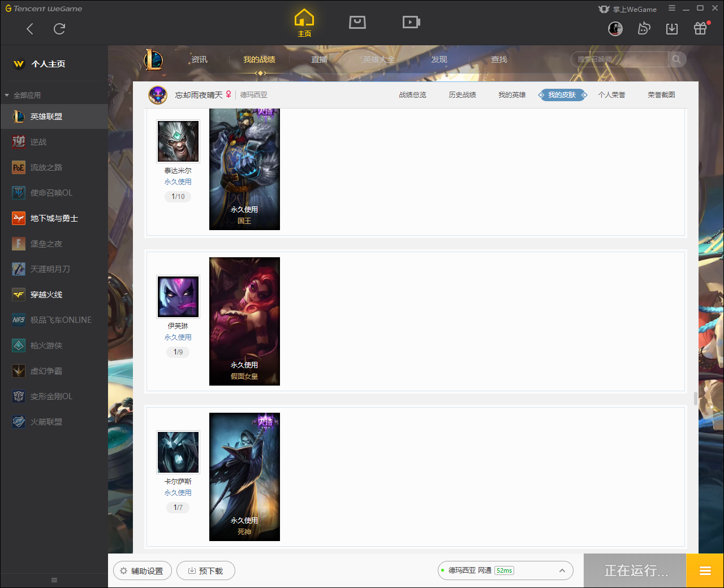Click the search magnifier button
Viewport: 724px width, 588px height.
(676, 59)
